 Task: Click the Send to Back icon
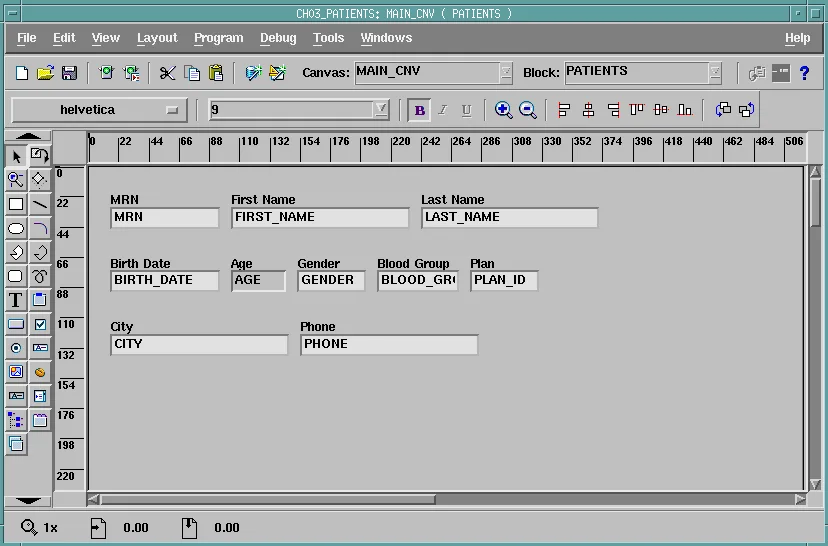[x=747, y=110]
